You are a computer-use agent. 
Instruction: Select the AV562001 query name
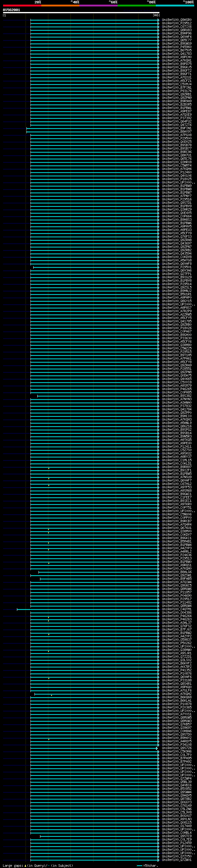point(11,10)
